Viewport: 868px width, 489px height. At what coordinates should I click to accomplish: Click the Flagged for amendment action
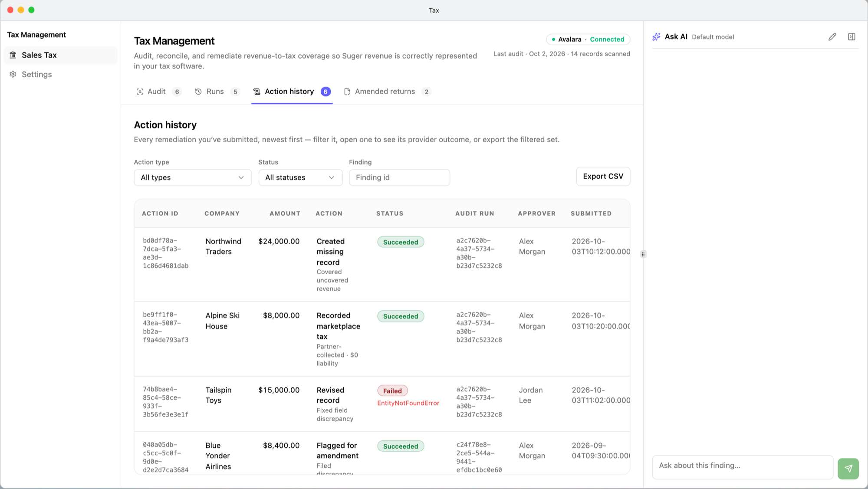(337, 451)
